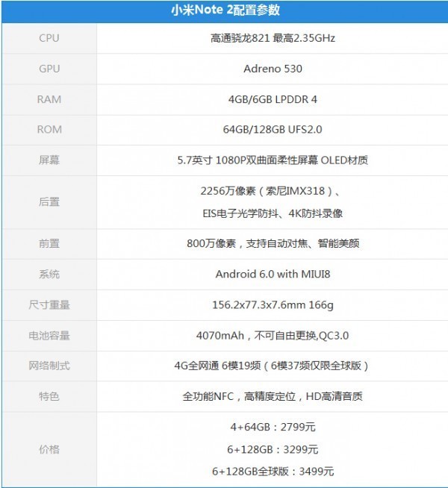Image resolution: width=448 pixels, height=488 pixels.
Task: Click the 6+128GB:3299元 price line
Action: point(273,449)
